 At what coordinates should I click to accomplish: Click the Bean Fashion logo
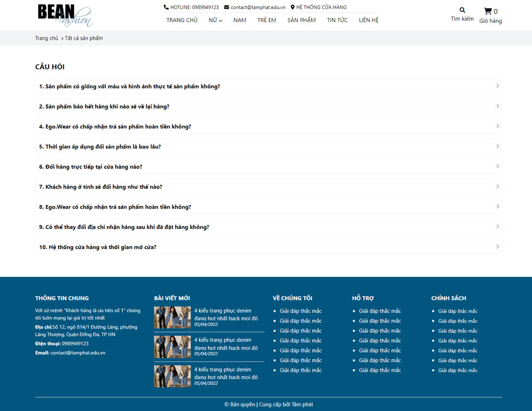tap(64, 15)
